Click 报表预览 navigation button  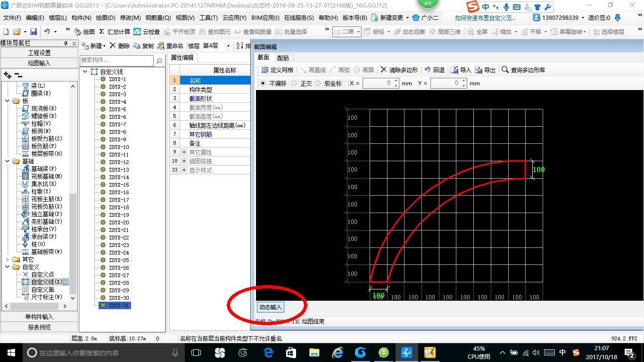coord(39,327)
